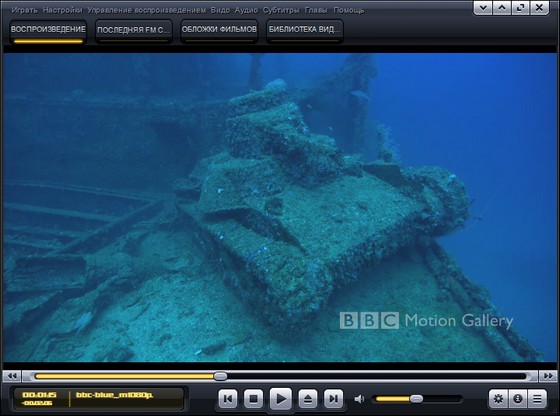
Task: Click the eject/open file button
Action: [x=308, y=398]
